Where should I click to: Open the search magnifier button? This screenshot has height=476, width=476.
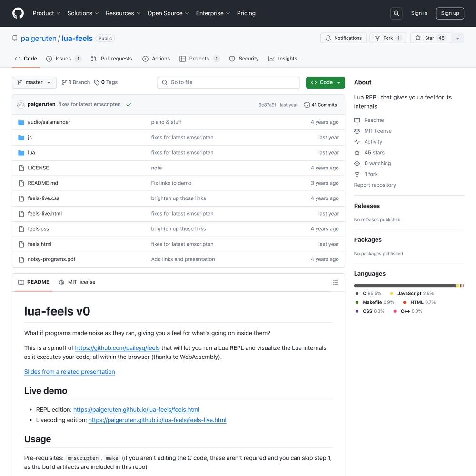(x=396, y=13)
